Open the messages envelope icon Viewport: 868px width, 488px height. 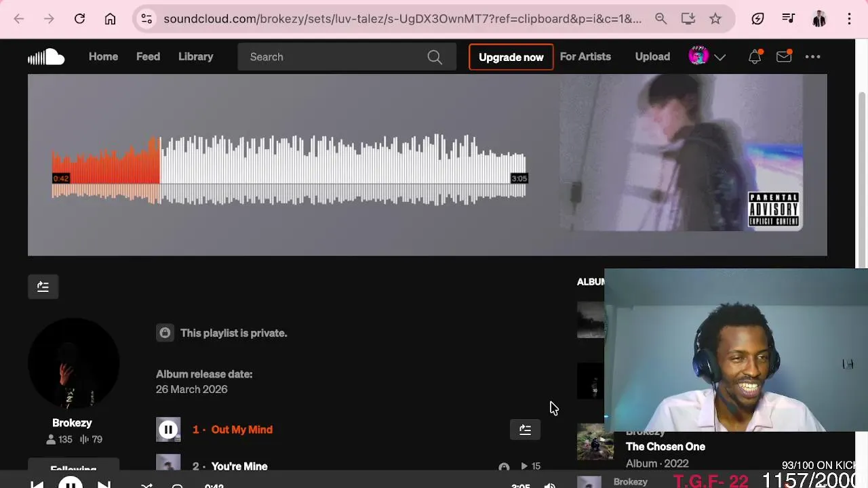(784, 57)
